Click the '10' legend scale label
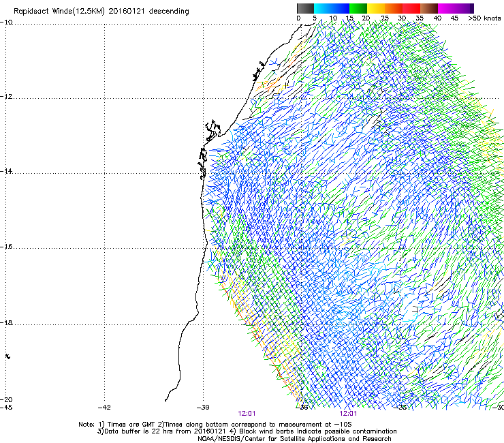 pyautogui.click(x=333, y=18)
